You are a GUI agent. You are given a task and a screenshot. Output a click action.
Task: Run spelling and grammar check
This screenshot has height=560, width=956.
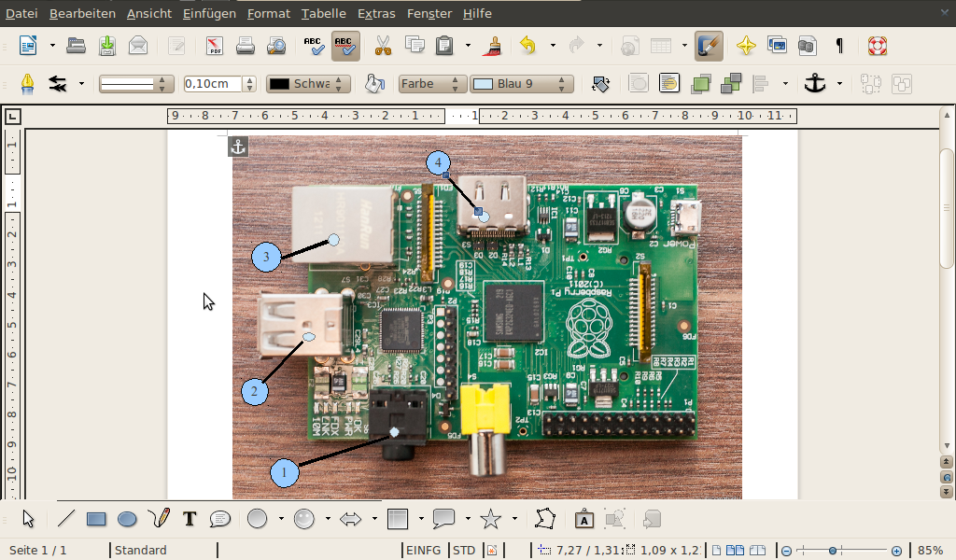(314, 46)
